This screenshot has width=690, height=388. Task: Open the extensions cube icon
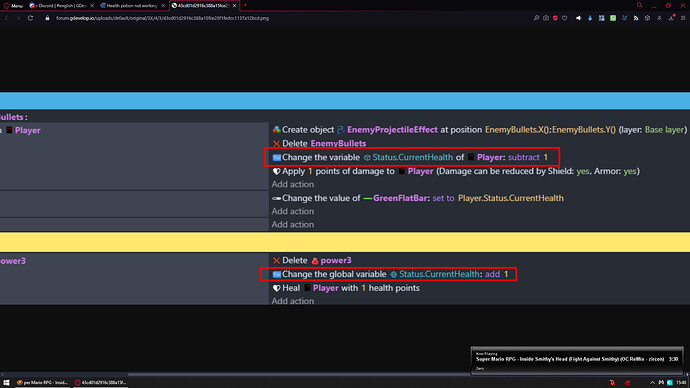pos(647,18)
